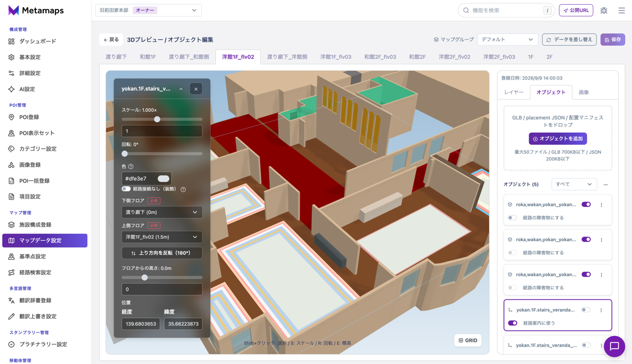Click the Metamaps logo
The image size is (632, 364).
tap(36, 11)
